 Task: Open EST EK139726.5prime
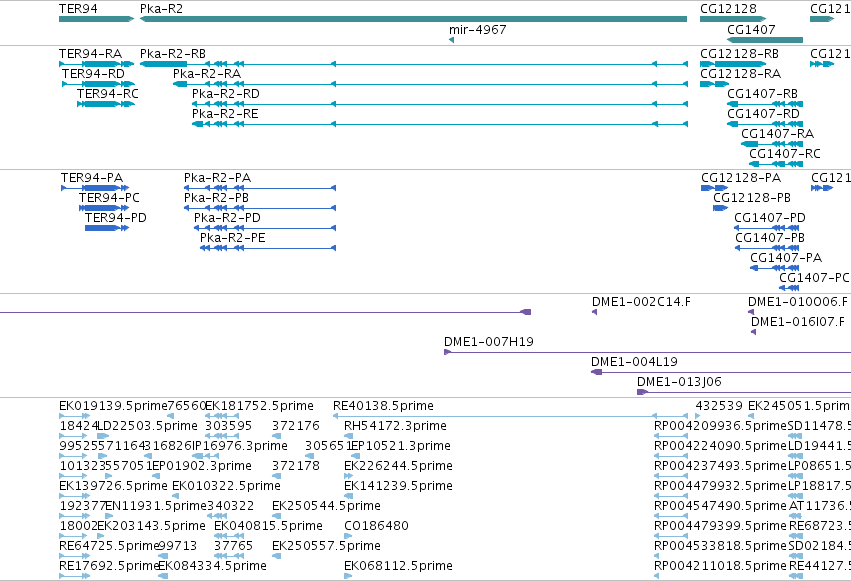tap(74, 496)
